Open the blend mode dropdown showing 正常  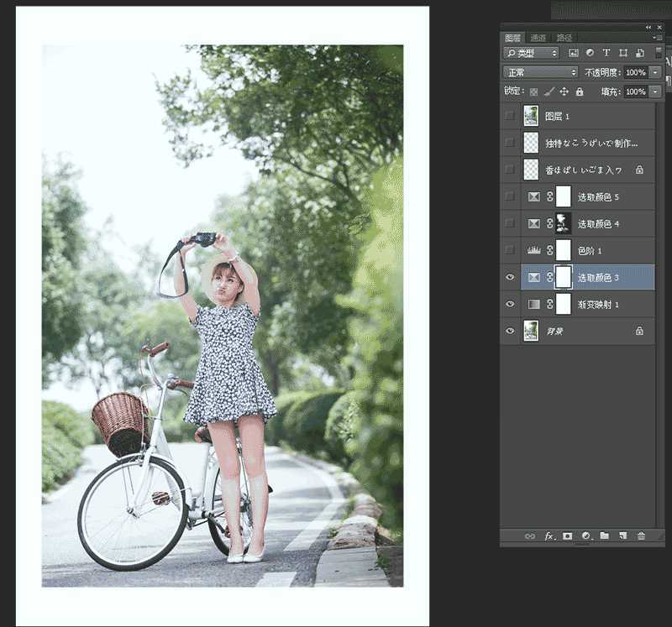[539, 72]
